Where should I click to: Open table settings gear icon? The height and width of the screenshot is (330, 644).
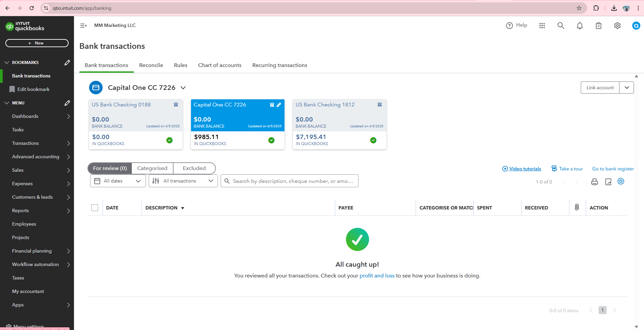(621, 181)
